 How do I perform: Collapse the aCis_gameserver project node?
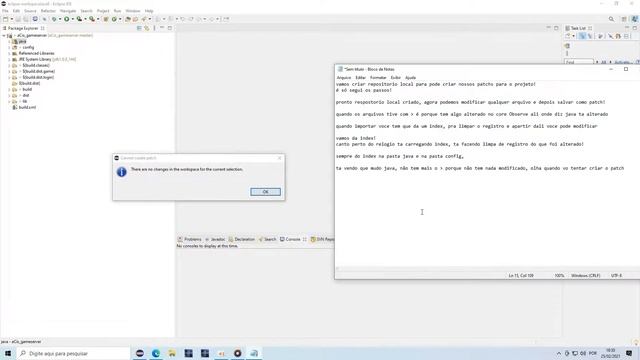[x=4, y=36]
